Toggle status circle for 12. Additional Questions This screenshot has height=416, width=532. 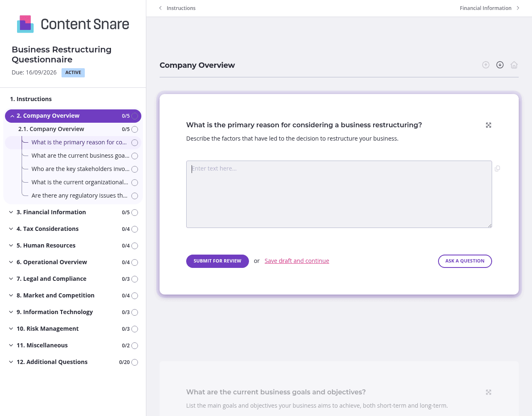pyautogui.click(x=135, y=362)
